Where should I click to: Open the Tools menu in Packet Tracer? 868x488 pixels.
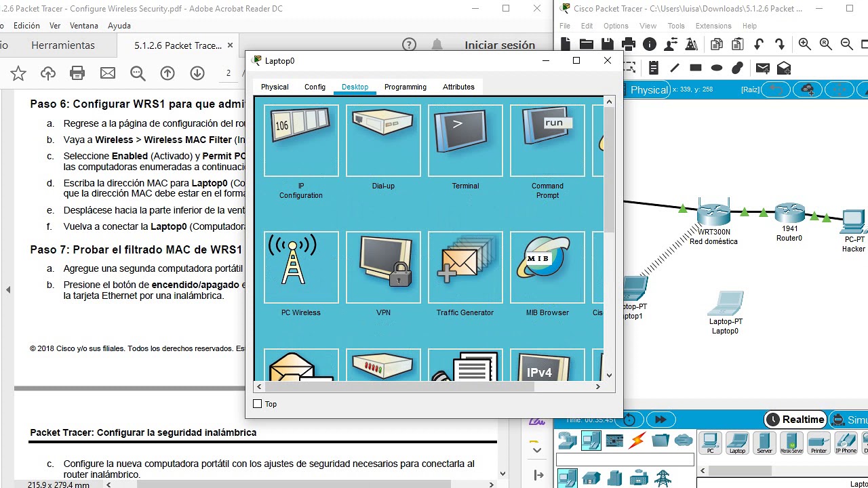pos(676,26)
